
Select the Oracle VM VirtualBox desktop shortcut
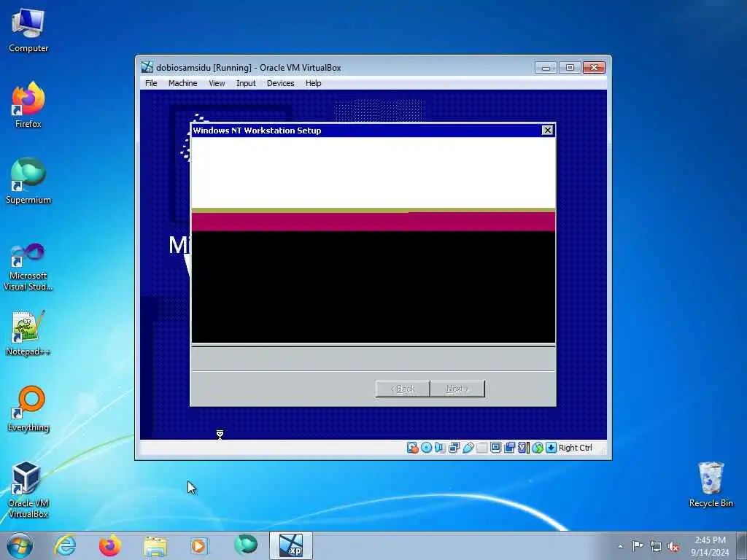coord(28,489)
